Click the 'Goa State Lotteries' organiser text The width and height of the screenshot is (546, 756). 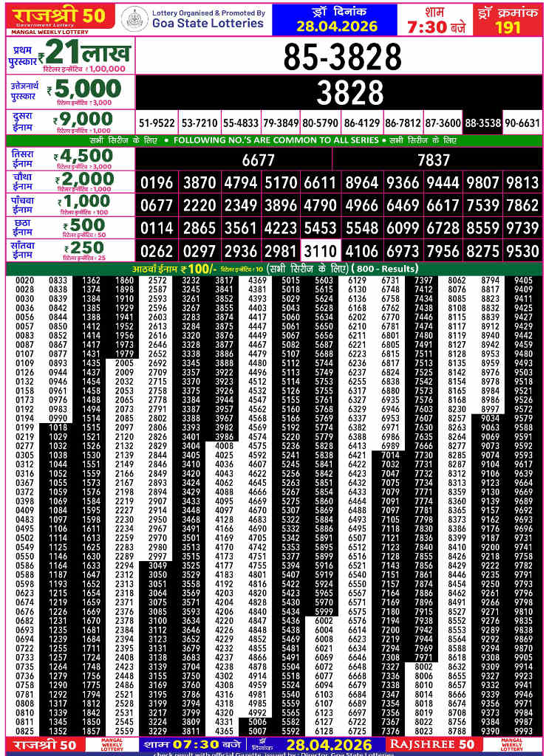click(208, 23)
